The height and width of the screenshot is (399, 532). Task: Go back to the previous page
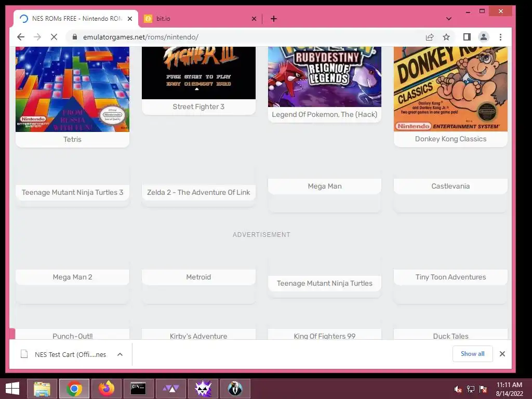pos(21,37)
